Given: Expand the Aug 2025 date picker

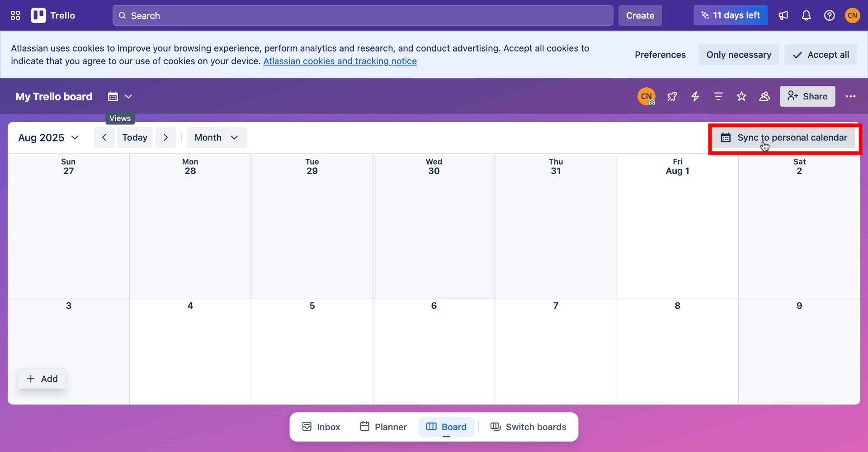Looking at the screenshot, I should [48, 137].
